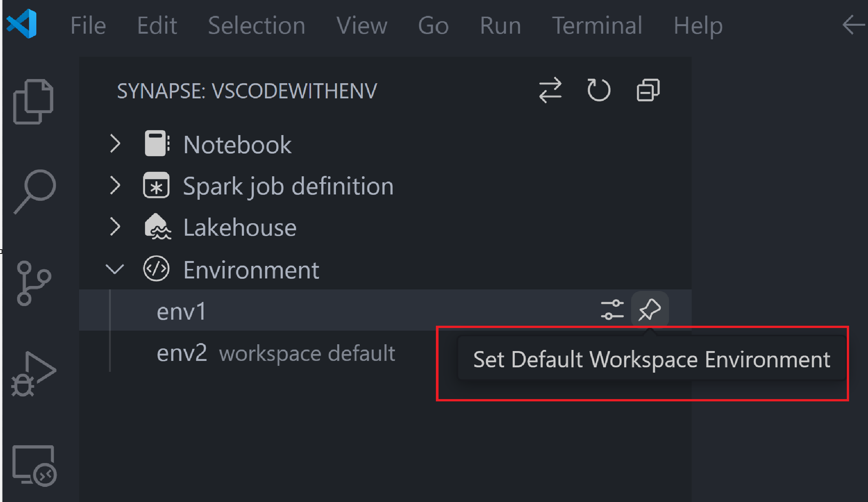Screen dimensions: 868x502
Task: Open the File menu
Action: click(88, 25)
